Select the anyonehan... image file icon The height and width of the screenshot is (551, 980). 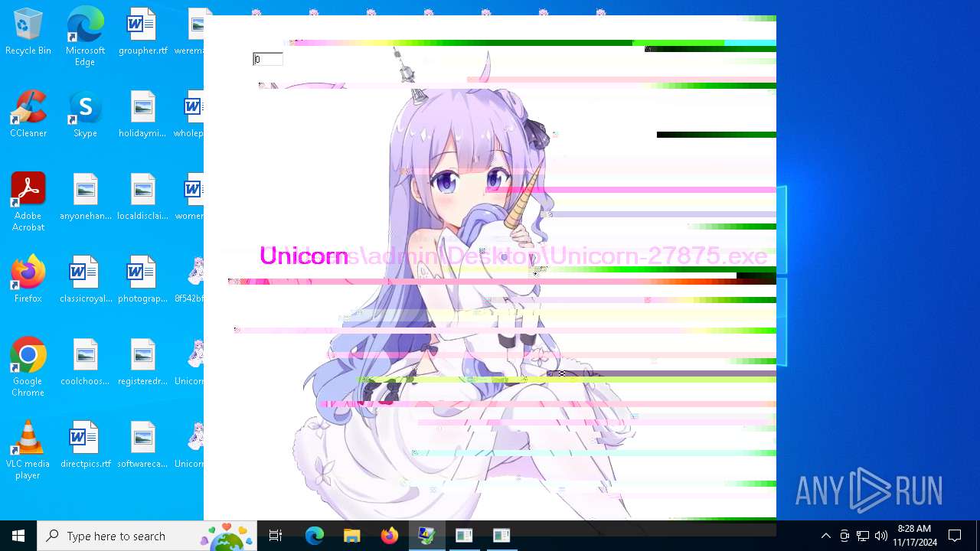[85, 197]
